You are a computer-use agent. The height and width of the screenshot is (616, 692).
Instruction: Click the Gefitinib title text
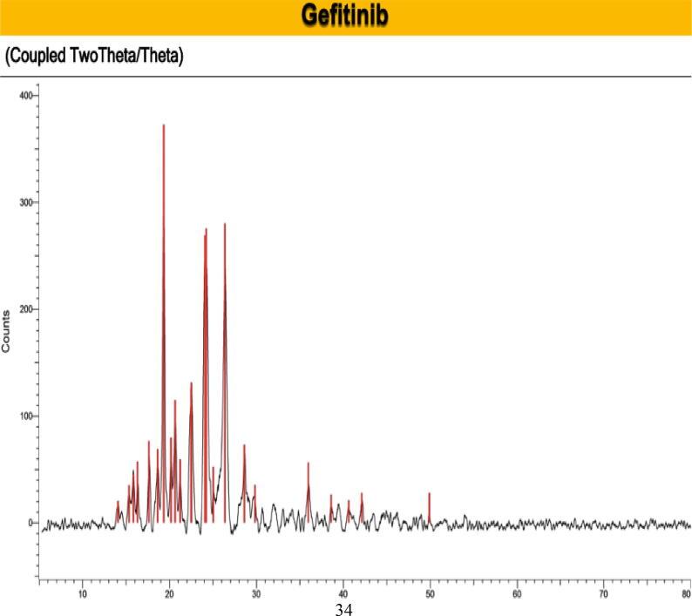point(344,16)
